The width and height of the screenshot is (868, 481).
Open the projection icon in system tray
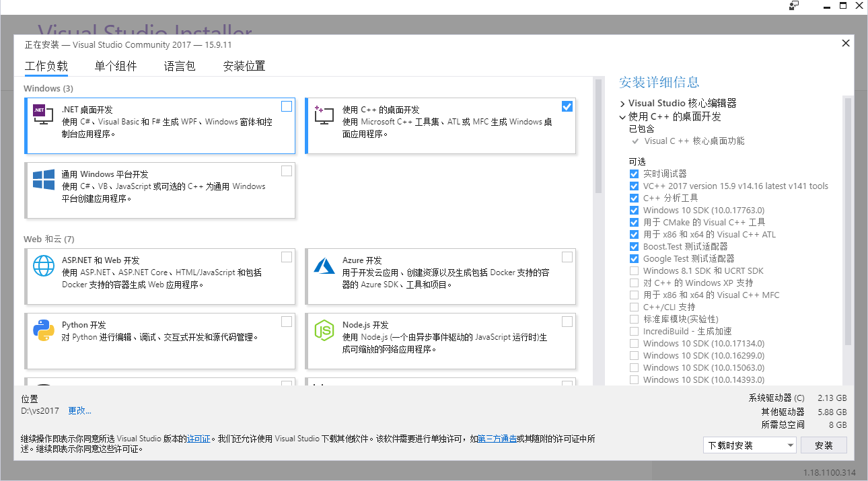click(793, 5)
